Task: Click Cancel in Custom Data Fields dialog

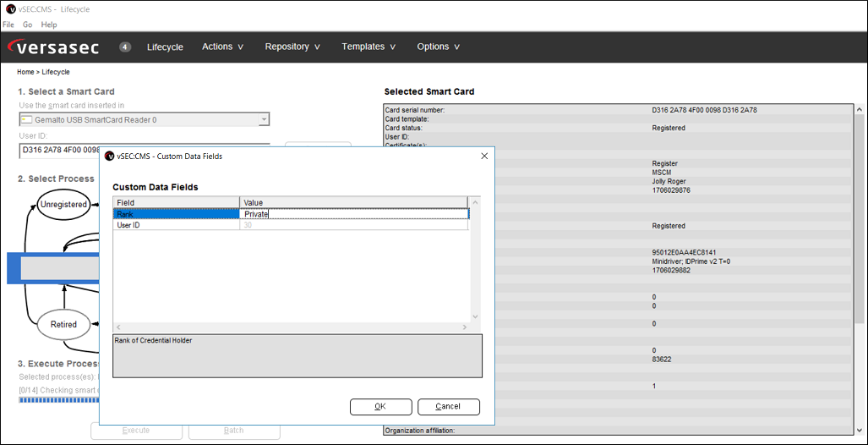Action: pos(449,407)
